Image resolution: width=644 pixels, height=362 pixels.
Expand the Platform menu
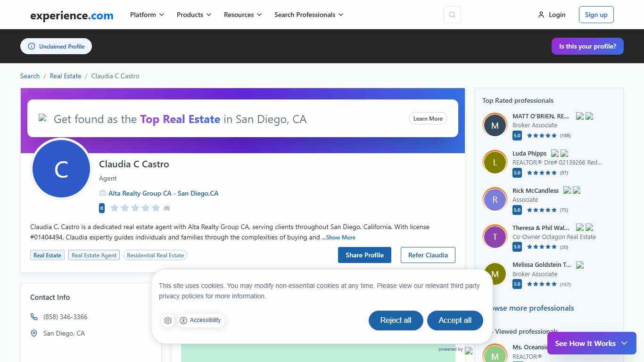point(147,15)
